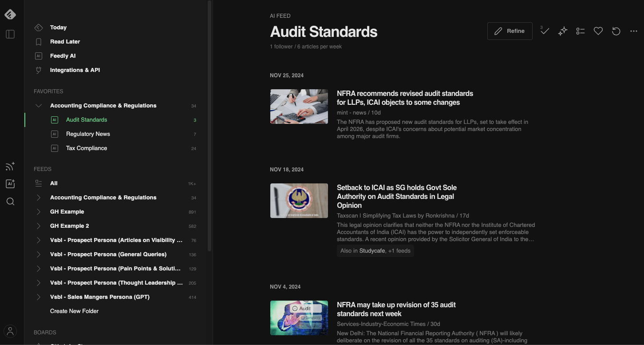Screen dimensions: 644x345
Task: Click the All feeds list icon
Action: pos(39,183)
